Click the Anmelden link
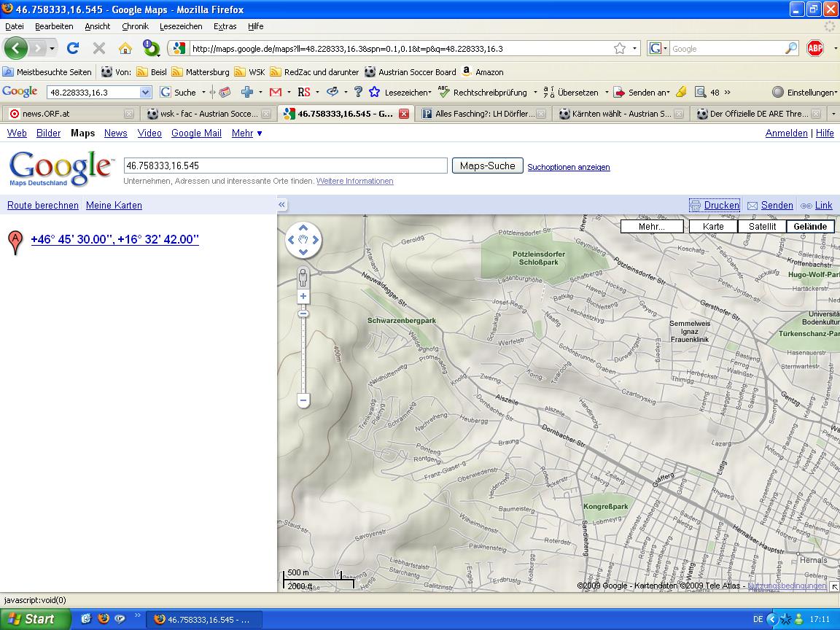840x630 pixels. coord(787,133)
